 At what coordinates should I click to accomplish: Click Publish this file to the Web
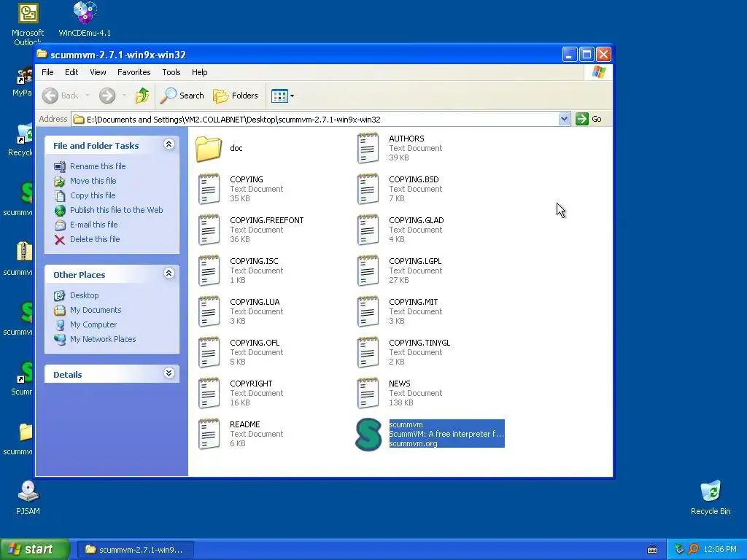coord(116,210)
